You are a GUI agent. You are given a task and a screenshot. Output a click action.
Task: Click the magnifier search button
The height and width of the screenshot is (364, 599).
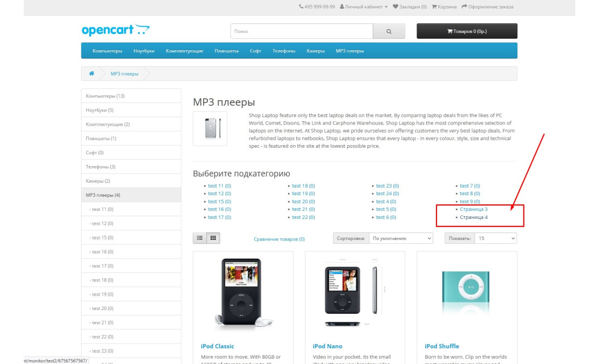click(x=389, y=31)
